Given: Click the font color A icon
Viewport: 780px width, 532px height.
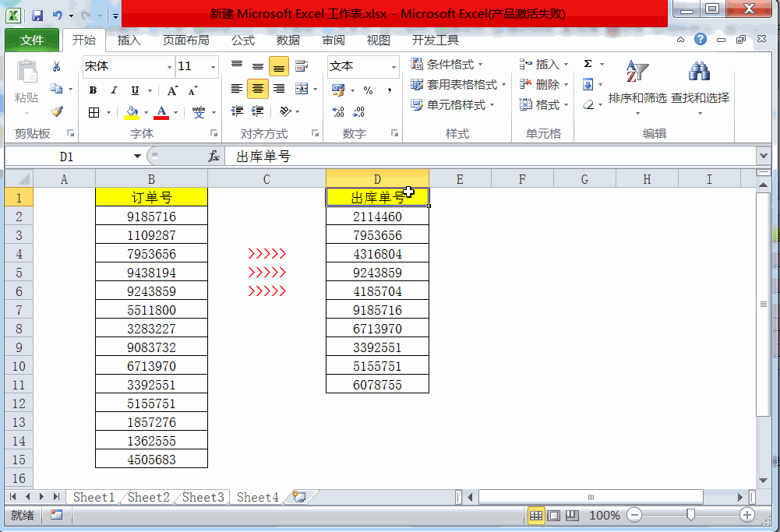Looking at the screenshot, I should click(161, 112).
